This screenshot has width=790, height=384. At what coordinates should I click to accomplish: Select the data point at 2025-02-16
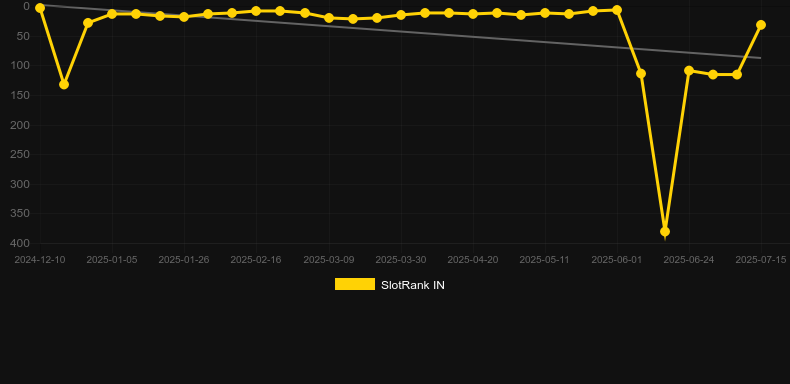pyautogui.click(x=256, y=11)
